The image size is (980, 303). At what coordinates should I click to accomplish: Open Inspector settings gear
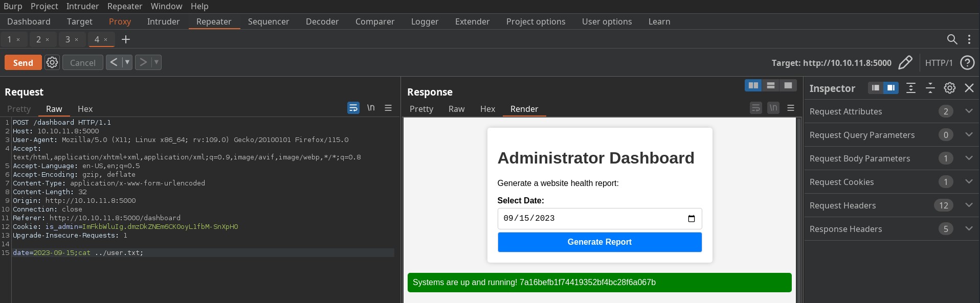pyautogui.click(x=950, y=88)
